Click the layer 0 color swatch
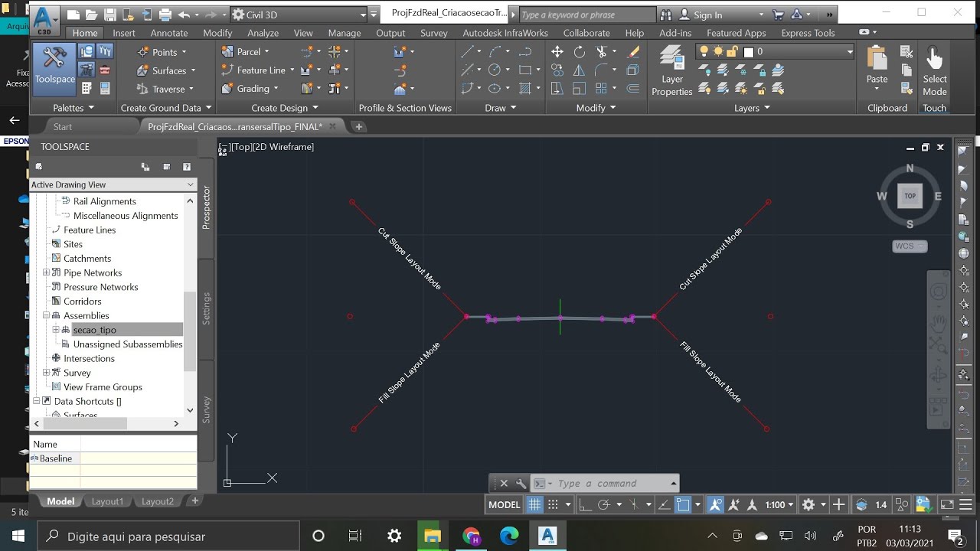Screen dimensions: 980x551 [749, 52]
